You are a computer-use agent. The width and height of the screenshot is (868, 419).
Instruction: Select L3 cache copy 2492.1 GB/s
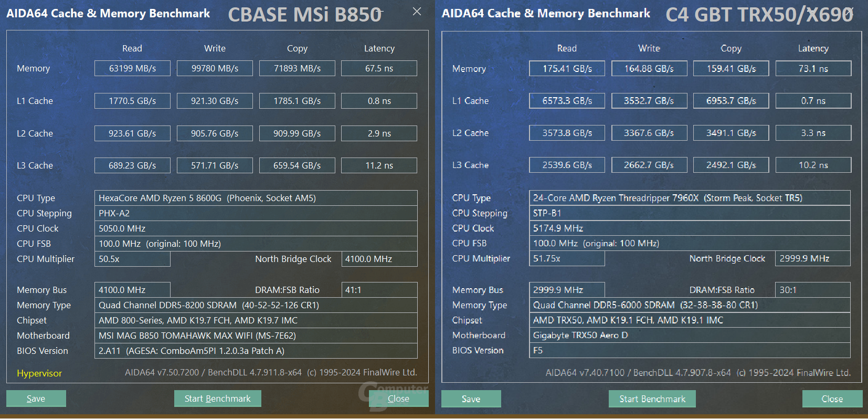click(x=731, y=165)
